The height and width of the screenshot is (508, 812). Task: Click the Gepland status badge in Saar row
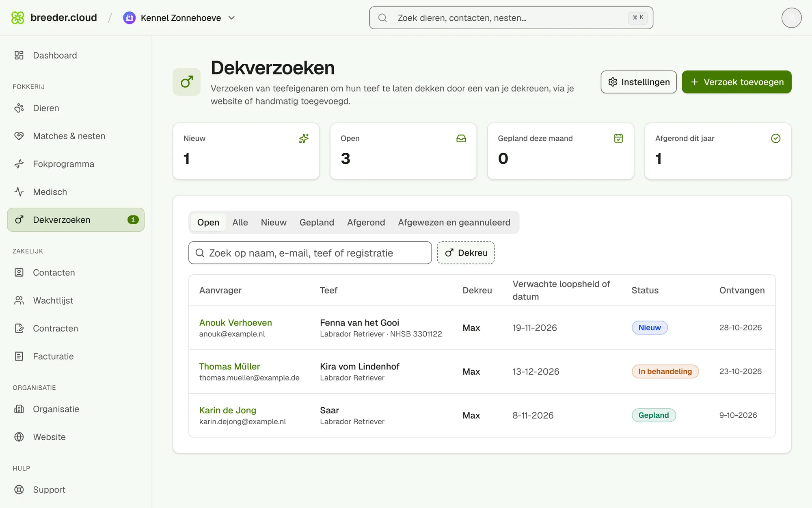(x=654, y=415)
